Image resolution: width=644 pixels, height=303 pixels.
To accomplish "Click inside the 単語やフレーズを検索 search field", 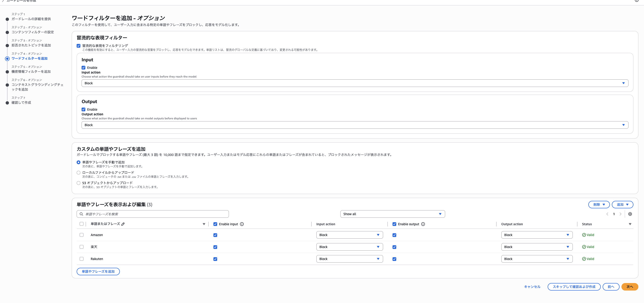I will click(153, 214).
